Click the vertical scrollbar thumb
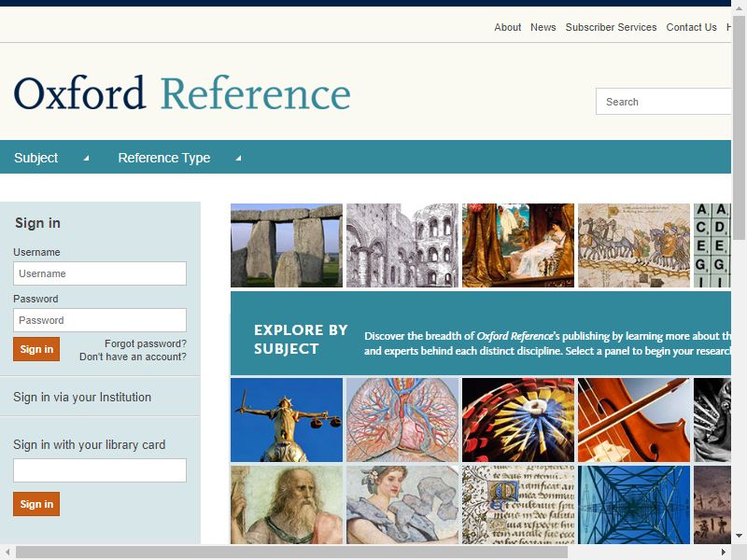Screen dimensions: 747x560 pyautogui.click(x=739, y=128)
